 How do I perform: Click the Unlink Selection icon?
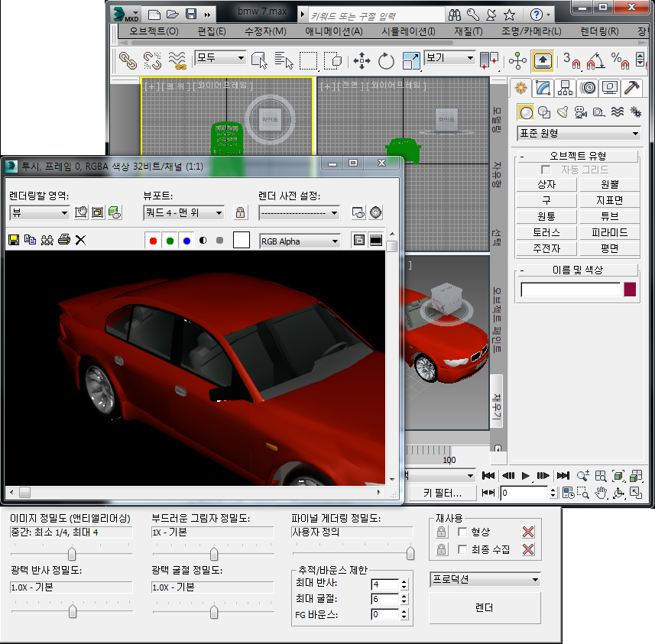(x=152, y=60)
